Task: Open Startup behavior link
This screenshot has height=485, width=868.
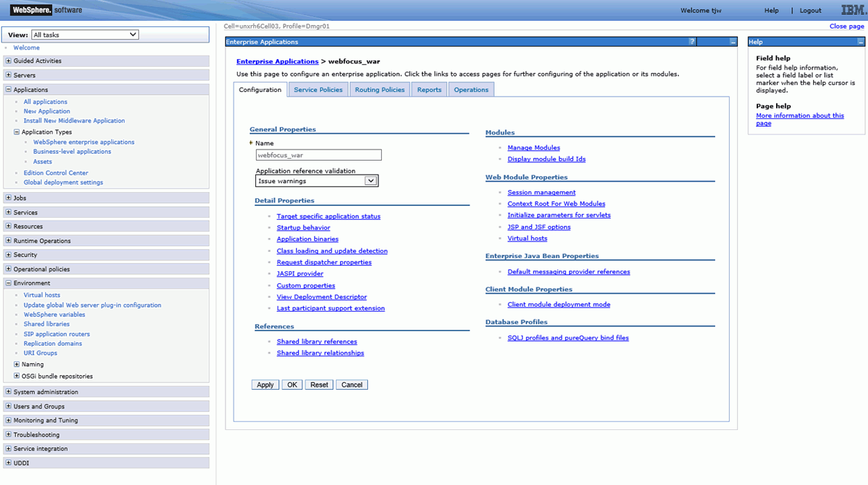Action: click(303, 228)
